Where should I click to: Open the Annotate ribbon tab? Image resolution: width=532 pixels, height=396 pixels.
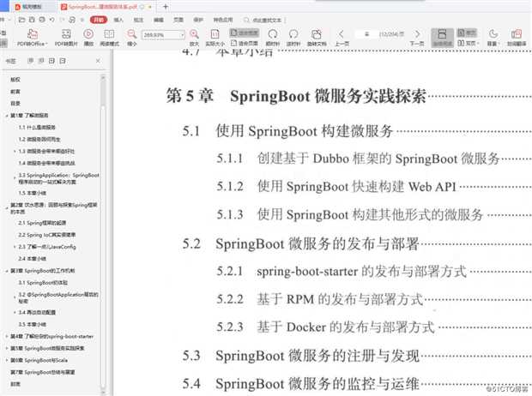point(138,20)
